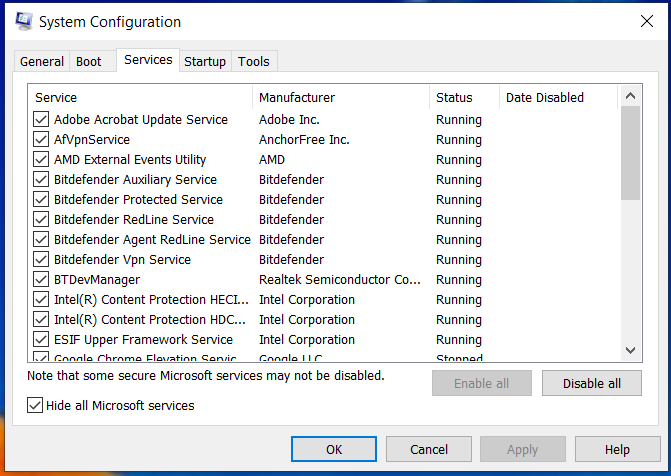Select Bitdefender Protected Service name
The width and height of the screenshot is (671, 476).
pyautogui.click(x=138, y=199)
